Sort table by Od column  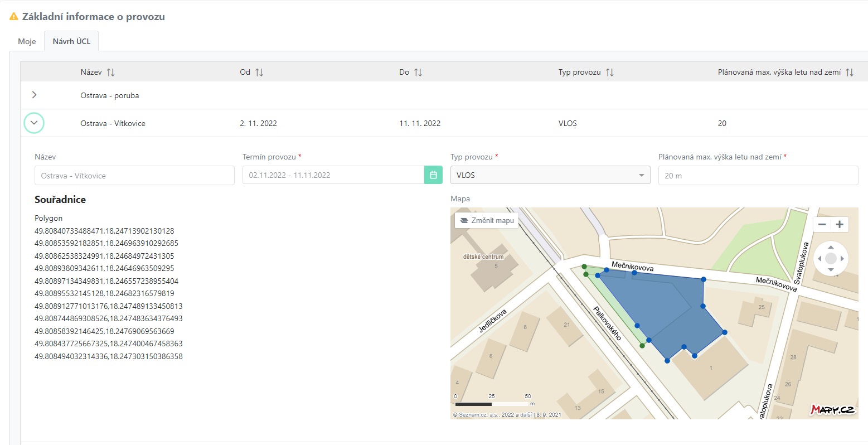(x=259, y=72)
